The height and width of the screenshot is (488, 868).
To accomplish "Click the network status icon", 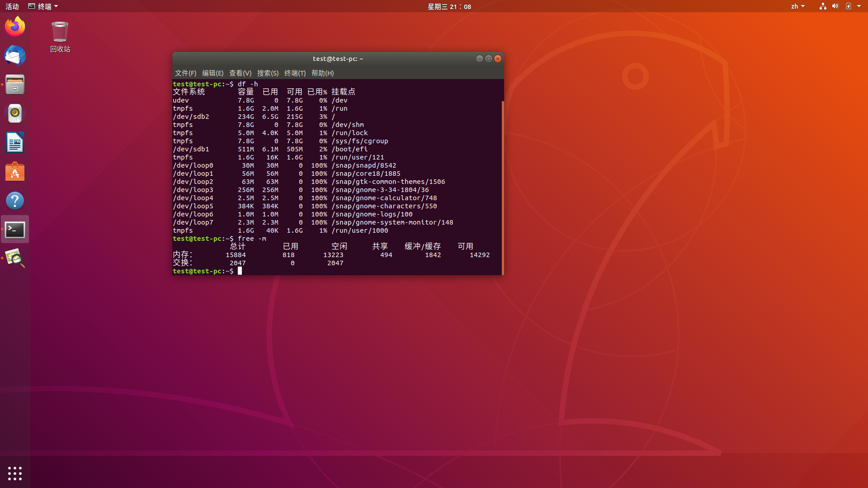I will (823, 6).
